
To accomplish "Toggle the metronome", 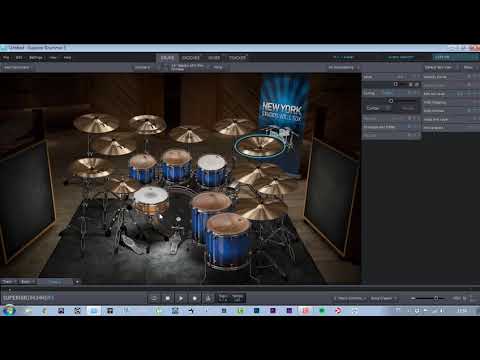I will click(x=208, y=298).
